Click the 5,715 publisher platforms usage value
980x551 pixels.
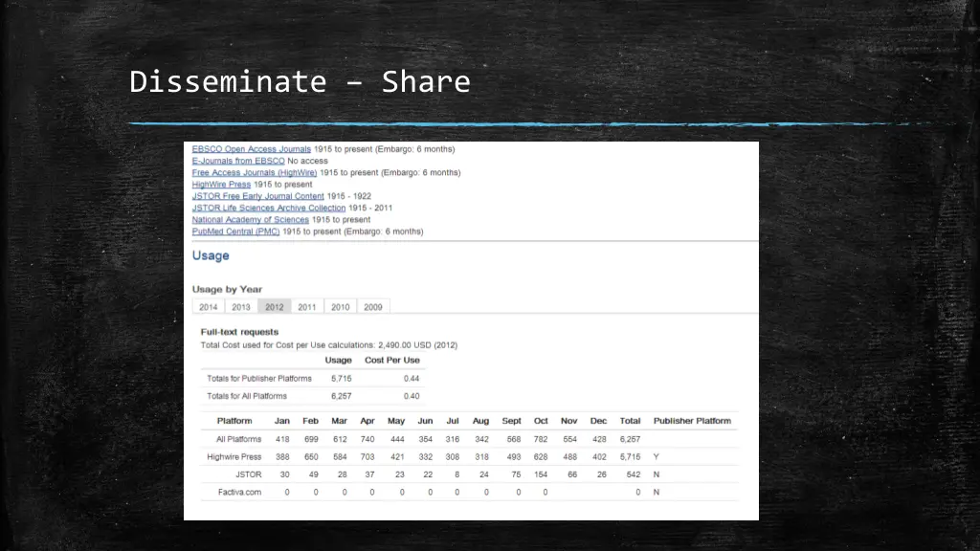pos(342,379)
